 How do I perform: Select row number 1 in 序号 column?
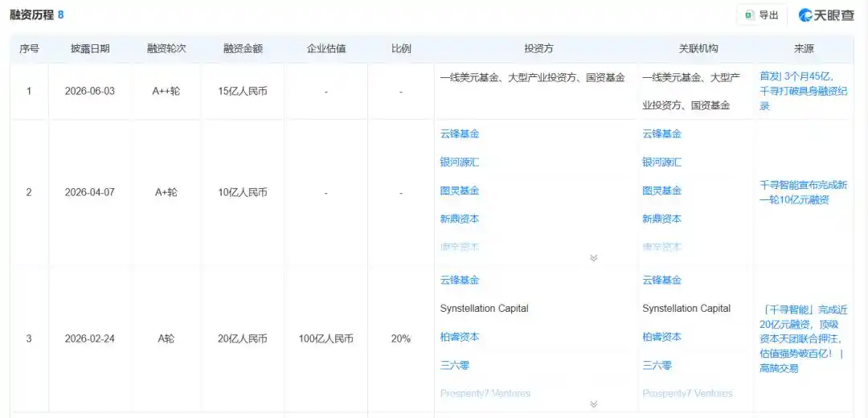pyautogui.click(x=29, y=92)
